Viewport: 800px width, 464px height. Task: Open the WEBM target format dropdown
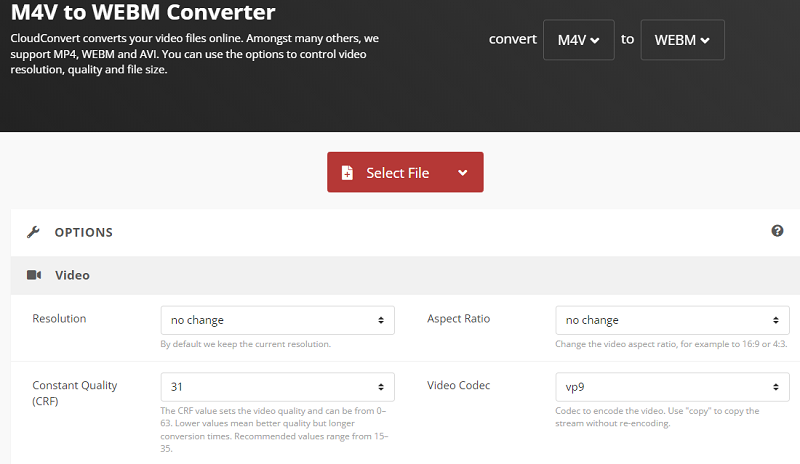point(682,40)
